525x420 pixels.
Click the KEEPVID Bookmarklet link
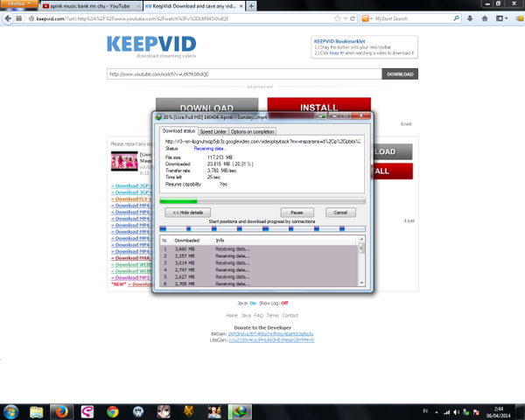[x=339, y=41]
